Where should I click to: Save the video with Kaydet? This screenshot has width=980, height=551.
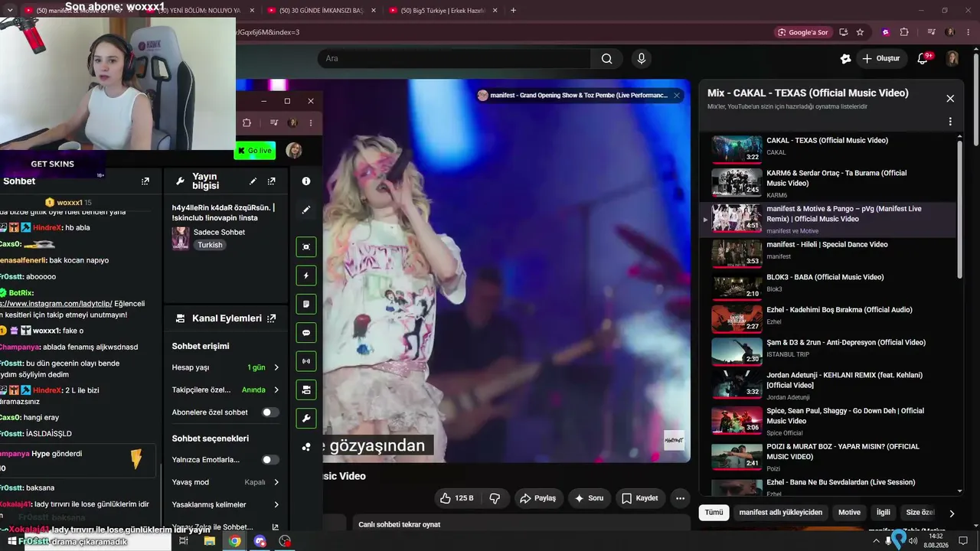tap(640, 498)
